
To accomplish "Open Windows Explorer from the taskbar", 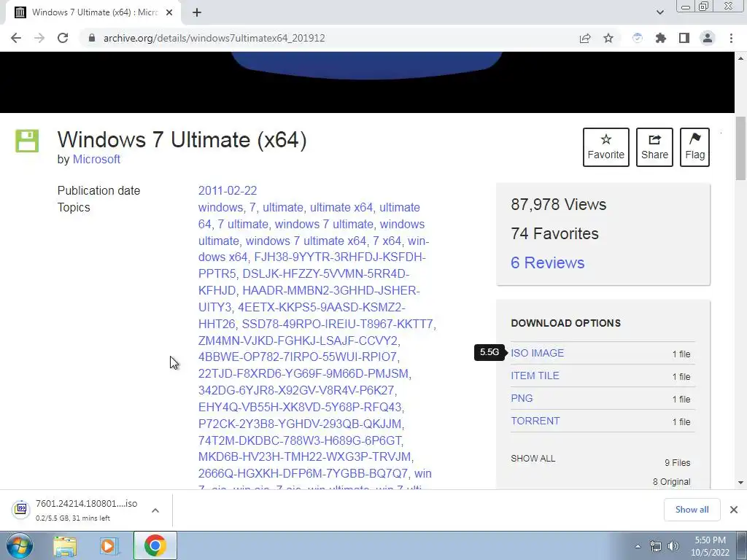I will (65, 546).
